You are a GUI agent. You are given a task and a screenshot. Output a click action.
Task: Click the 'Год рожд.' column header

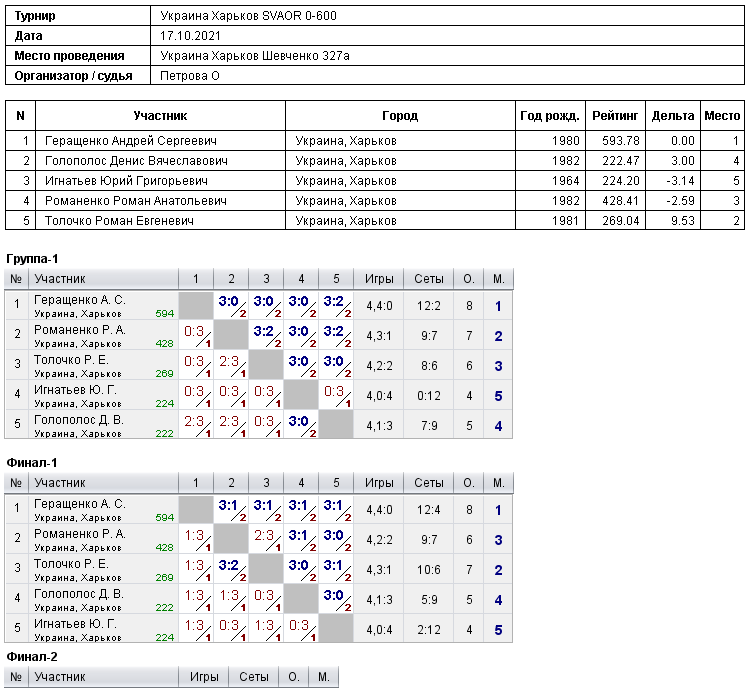[550, 116]
